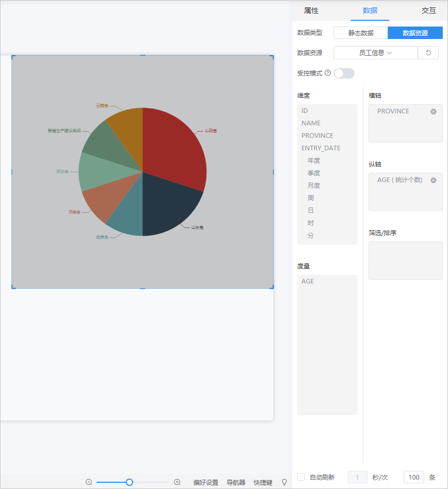
Task: Select the ENTRY_DATE dimension field
Action: click(x=321, y=148)
